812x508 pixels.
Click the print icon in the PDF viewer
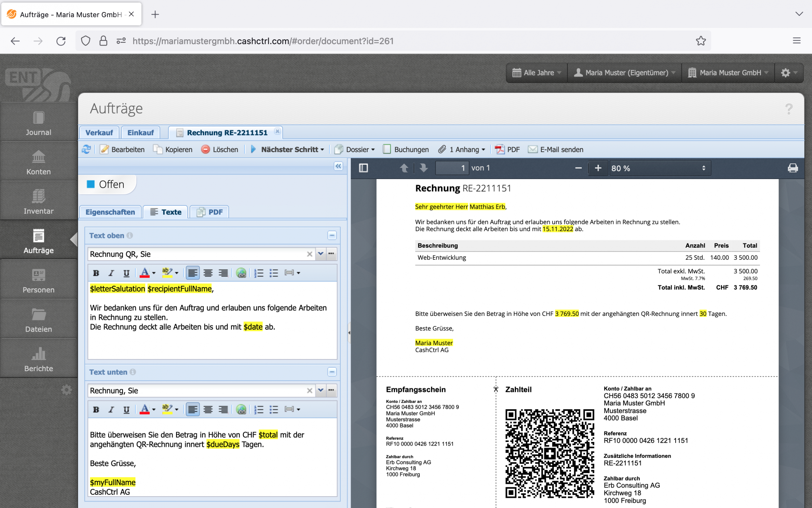click(x=793, y=168)
